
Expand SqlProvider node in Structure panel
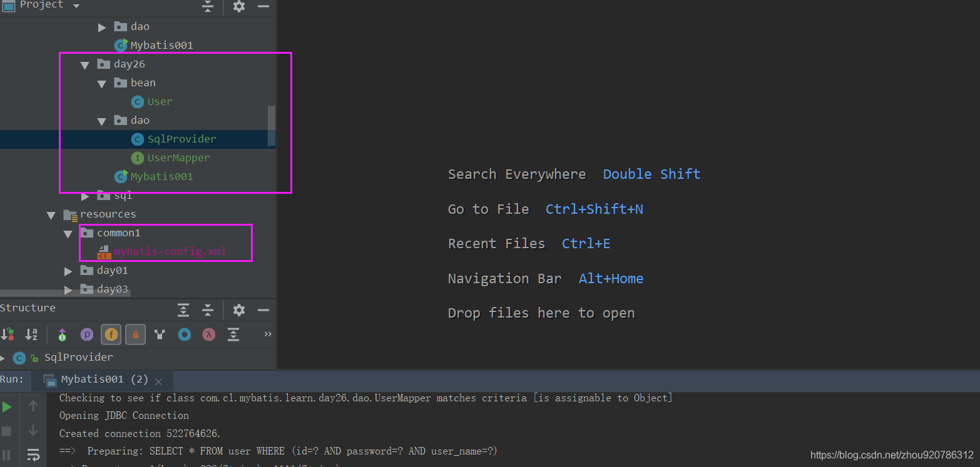3,358
